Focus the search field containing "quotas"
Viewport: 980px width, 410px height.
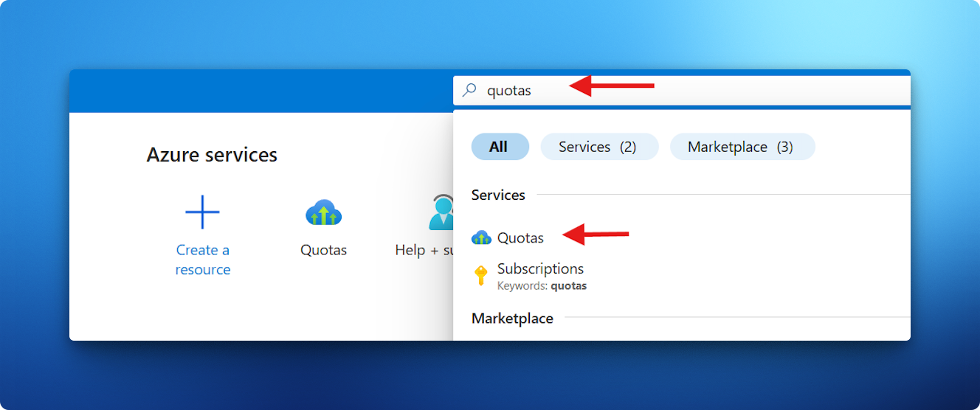664,91
